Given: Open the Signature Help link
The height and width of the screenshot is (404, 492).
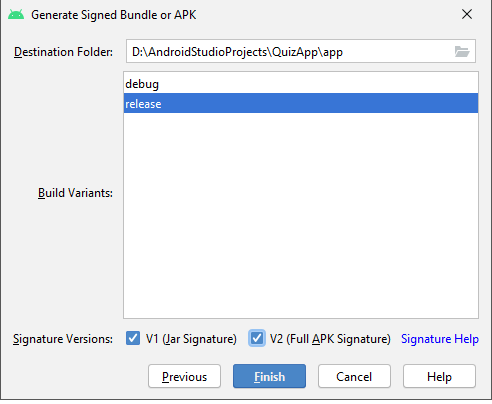Looking at the screenshot, I should coord(440,339).
